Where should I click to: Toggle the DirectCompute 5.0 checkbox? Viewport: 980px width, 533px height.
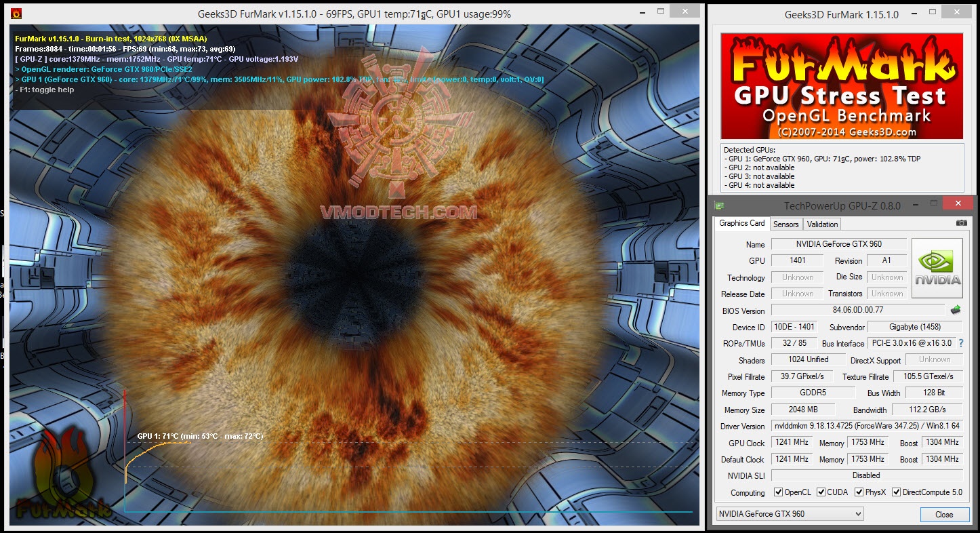coord(896,492)
